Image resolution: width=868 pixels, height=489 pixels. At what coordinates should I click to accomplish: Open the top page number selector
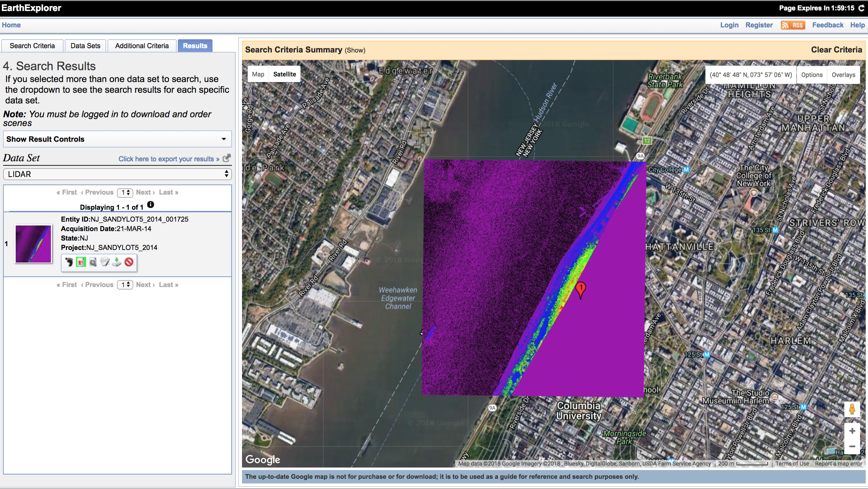pos(125,192)
